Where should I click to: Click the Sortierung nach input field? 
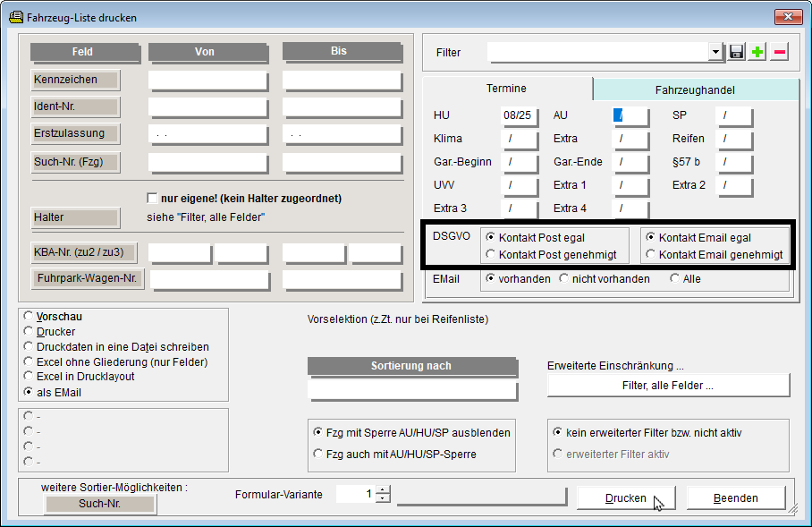[x=412, y=390]
